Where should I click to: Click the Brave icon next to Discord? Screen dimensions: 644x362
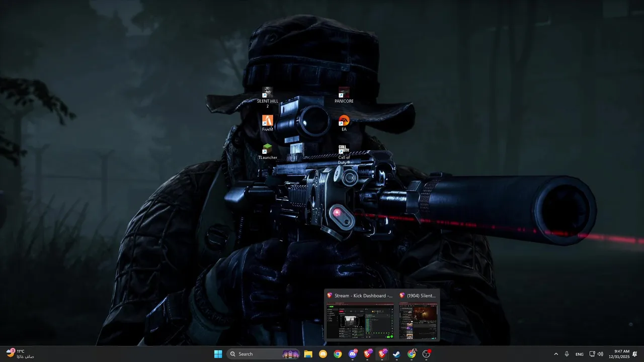[x=368, y=354]
